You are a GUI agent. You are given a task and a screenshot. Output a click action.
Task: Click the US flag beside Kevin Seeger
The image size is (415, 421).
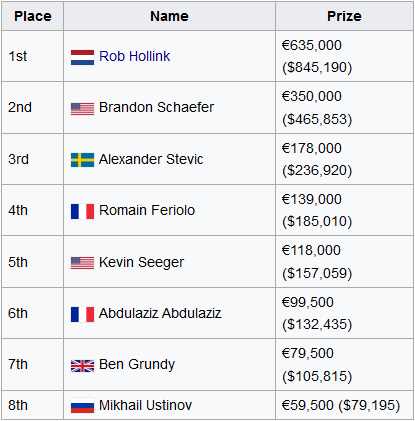tap(82, 263)
